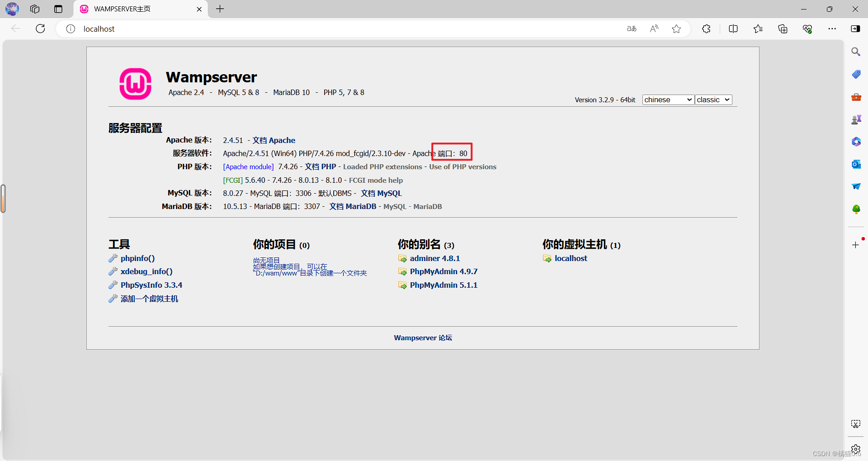Open the screenshot tool icon in sidebar
The image size is (868, 461).
(x=856, y=424)
